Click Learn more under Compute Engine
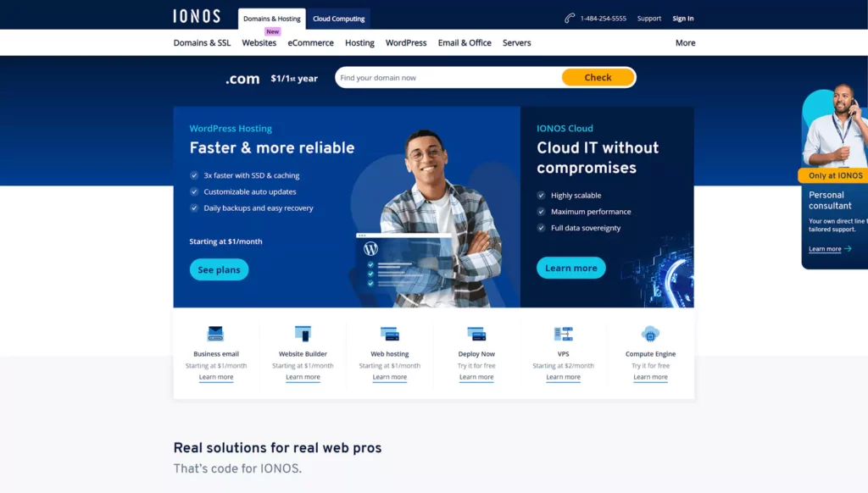 point(650,377)
